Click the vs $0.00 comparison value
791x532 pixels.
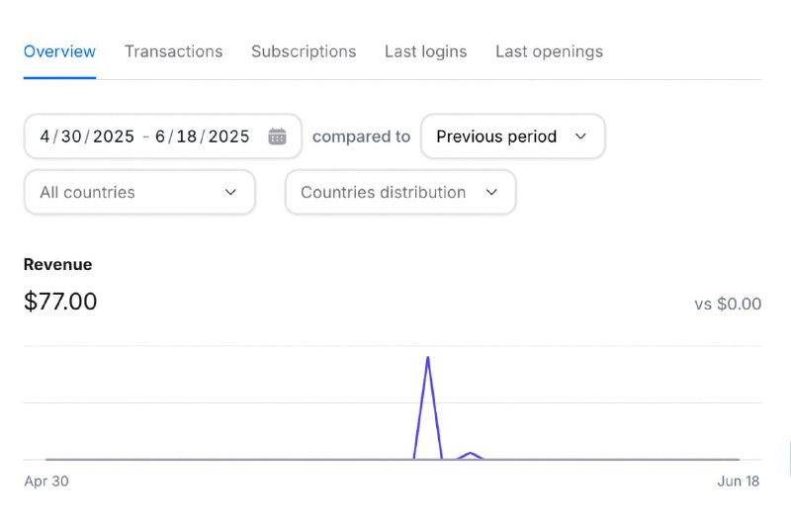click(x=728, y=304)
